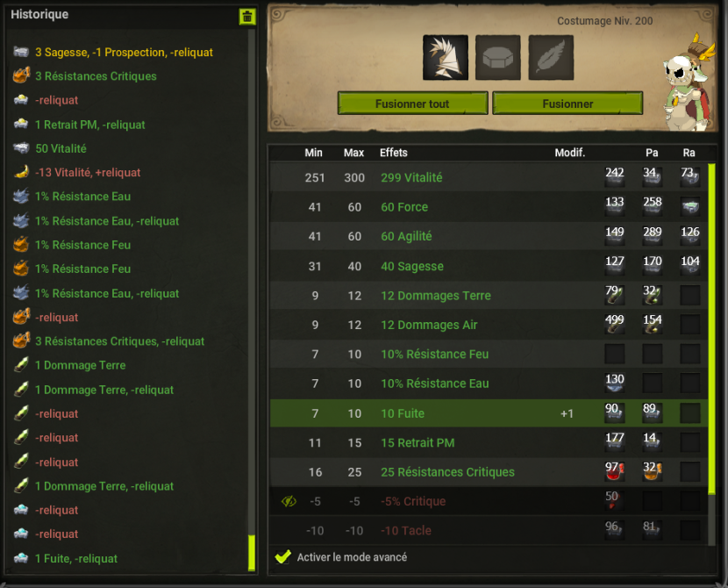Apply the 242 Vitalité rune
The height and width of the screenshot is (588, 728).
pyautogui.click(x=614, y=177)
